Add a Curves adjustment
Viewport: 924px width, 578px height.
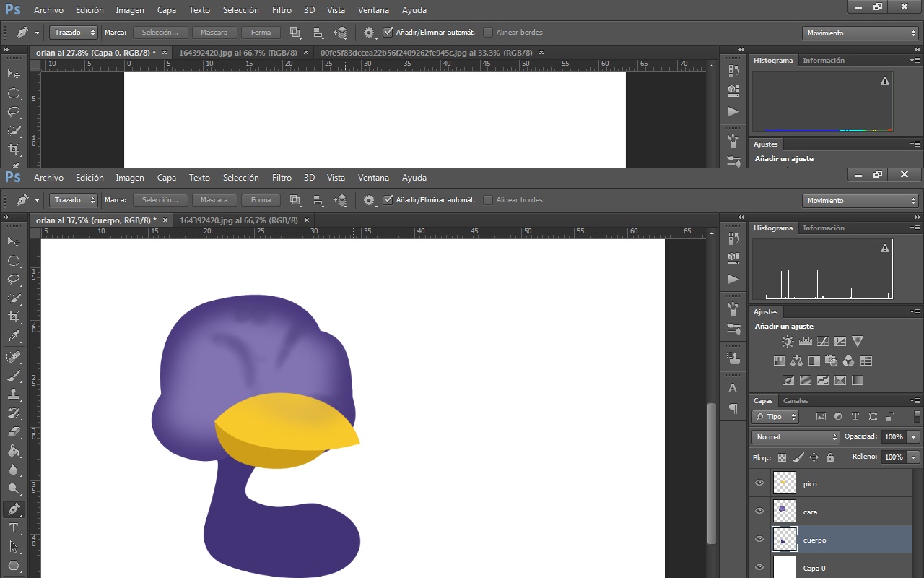[x=823, y=342]
